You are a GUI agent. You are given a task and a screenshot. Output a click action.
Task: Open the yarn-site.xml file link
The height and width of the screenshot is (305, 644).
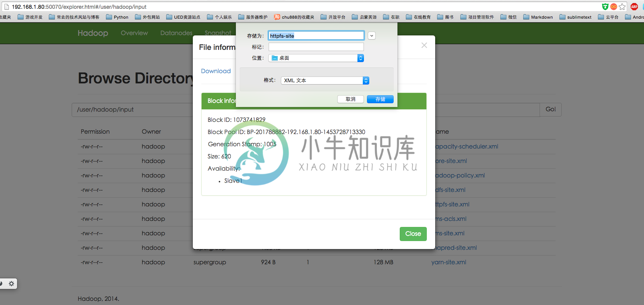[x=449, y=262]
